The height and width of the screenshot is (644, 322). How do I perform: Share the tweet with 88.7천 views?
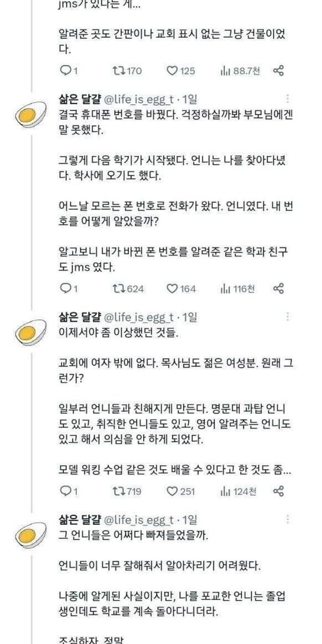pyautogui.click(x=279, y=71)
